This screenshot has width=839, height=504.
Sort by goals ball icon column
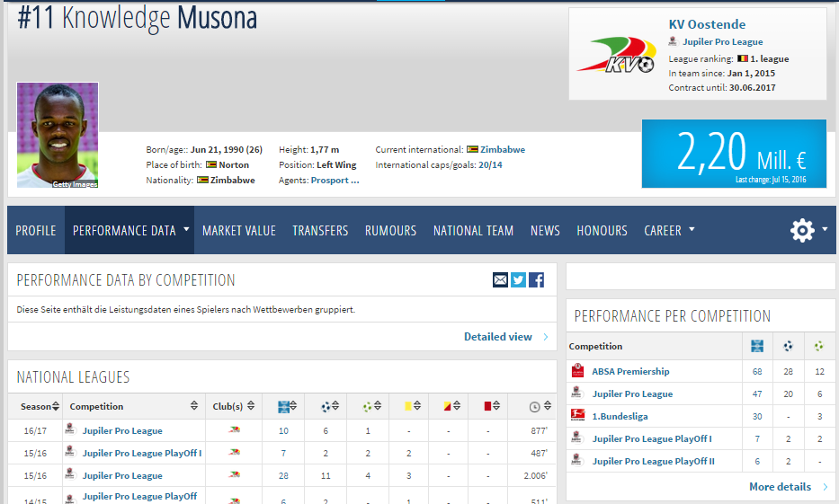pyautogui.click(x=330, y=407)
